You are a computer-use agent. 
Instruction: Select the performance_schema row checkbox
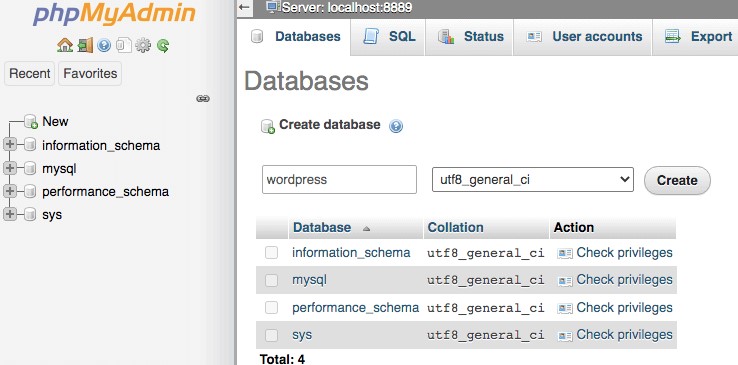point(271,308)
